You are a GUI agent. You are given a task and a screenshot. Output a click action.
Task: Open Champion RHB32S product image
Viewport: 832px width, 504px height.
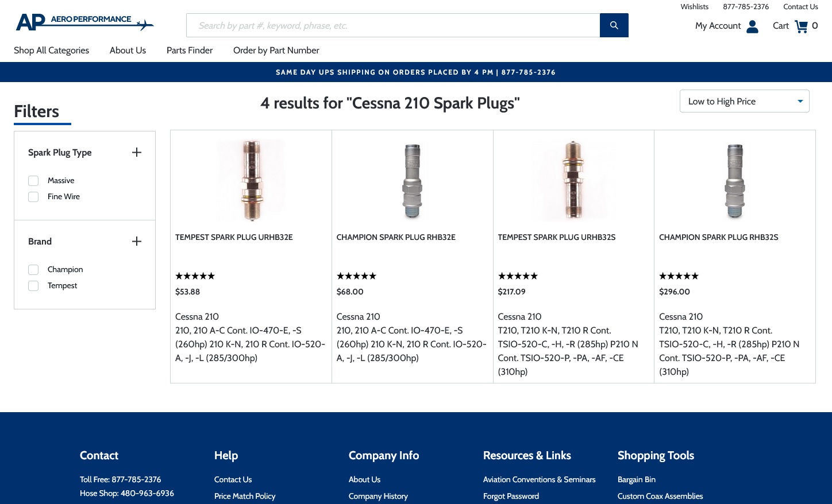tap(735, 180)
